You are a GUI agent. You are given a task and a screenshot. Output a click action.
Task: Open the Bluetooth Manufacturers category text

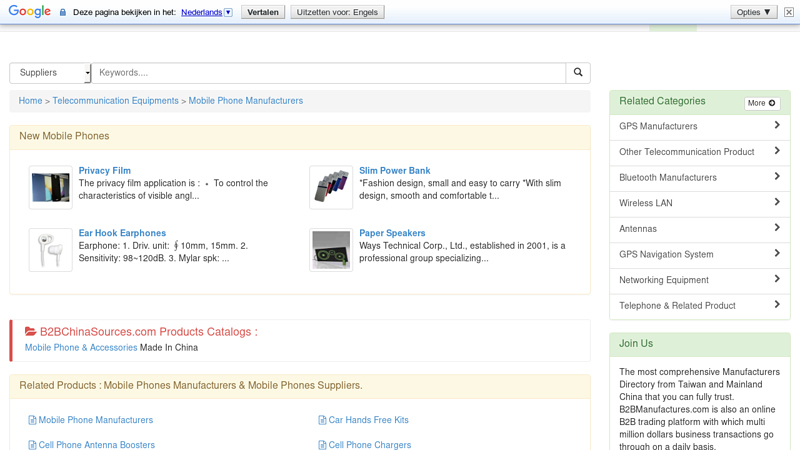coord(667,177)
